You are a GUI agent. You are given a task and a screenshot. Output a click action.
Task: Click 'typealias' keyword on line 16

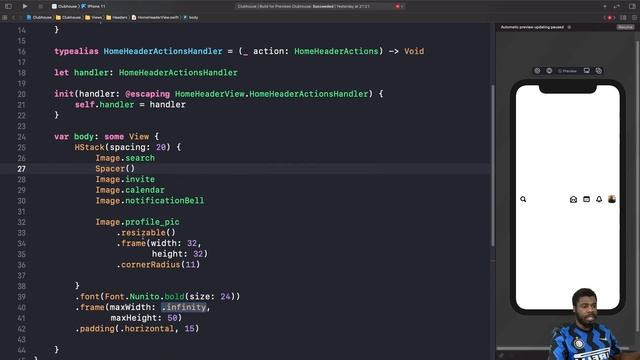tap(76, 51)
